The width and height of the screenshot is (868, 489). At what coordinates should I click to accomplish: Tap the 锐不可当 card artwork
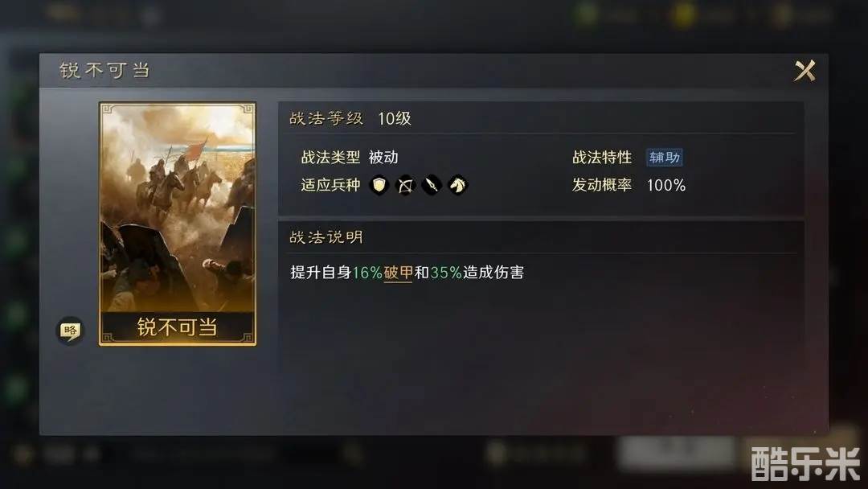178,208
